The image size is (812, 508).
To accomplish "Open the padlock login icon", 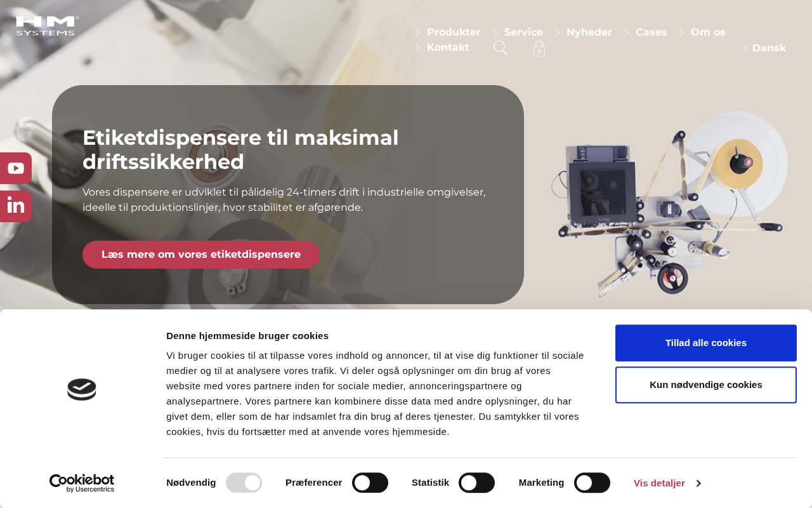I will click(x=539, y=48).
